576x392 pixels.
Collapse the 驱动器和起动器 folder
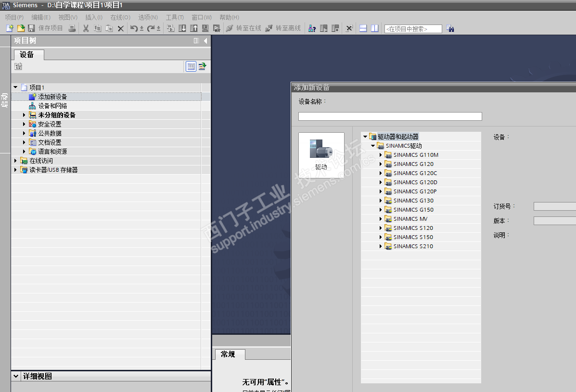point(365,137)
